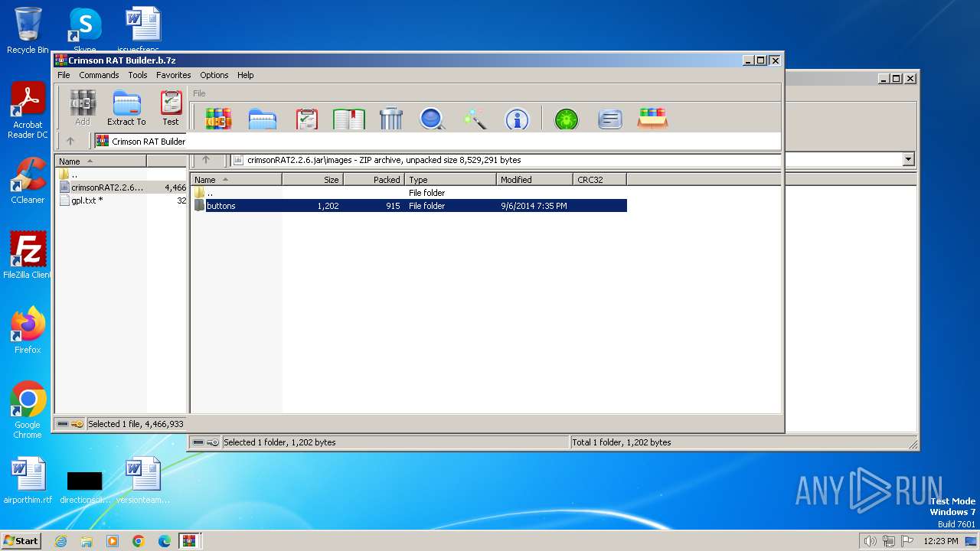Image resolution: width=980 pixels, height=551 pixels.
Task: Sort by Size column header
Action: (x=312, y=180)
